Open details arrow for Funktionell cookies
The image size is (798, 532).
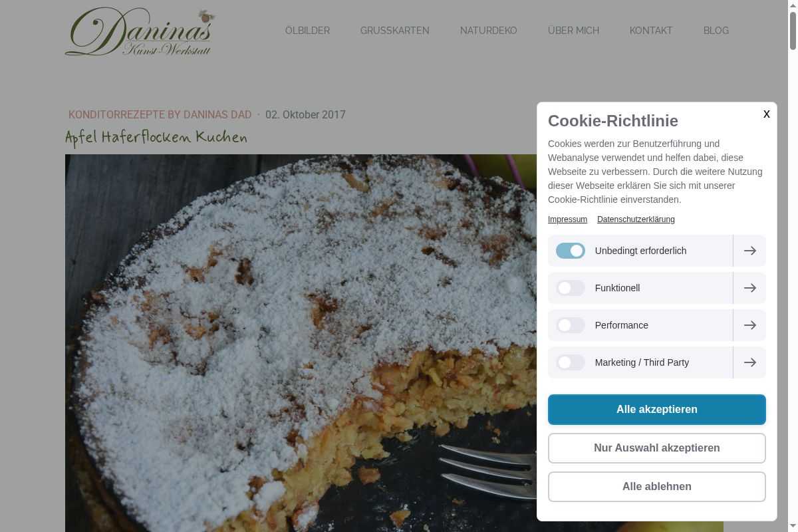[x=749, y=288]
